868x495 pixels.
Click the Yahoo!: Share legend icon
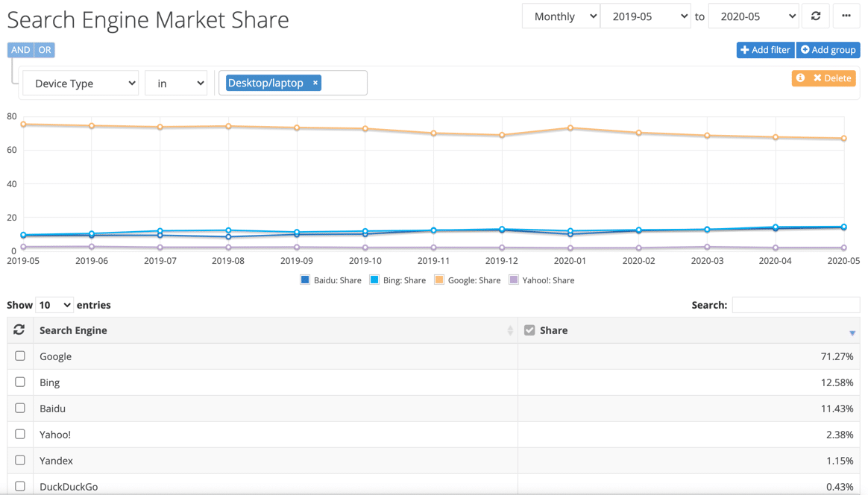pyautogui.click(x=514, y=280)
